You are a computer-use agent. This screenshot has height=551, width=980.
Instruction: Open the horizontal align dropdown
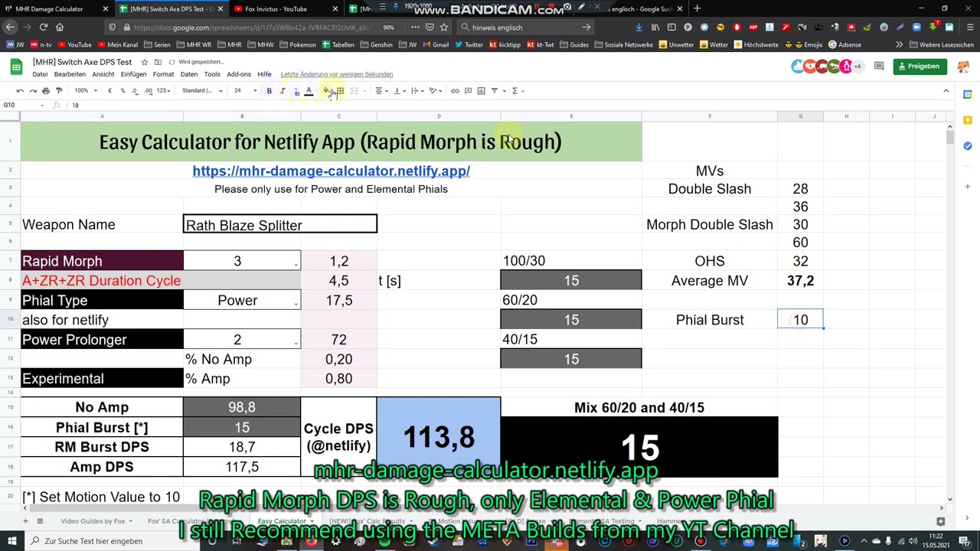[x=381, y=91]
